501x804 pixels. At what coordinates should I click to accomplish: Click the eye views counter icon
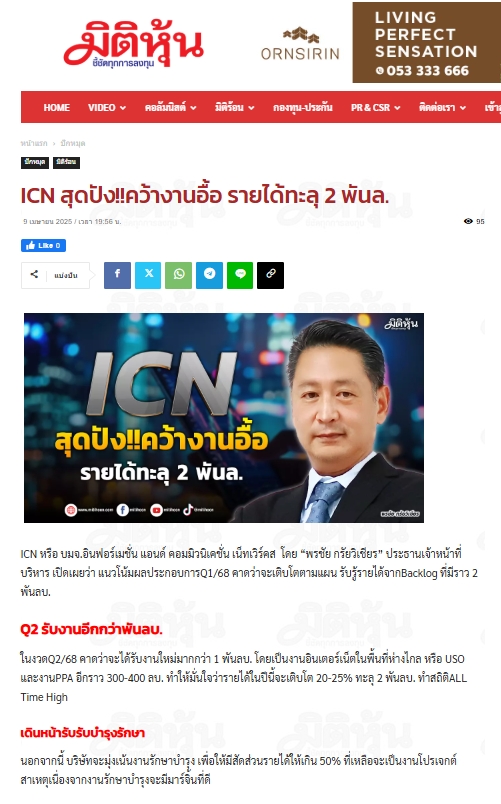pyautogui.click(x=468, y=222)
